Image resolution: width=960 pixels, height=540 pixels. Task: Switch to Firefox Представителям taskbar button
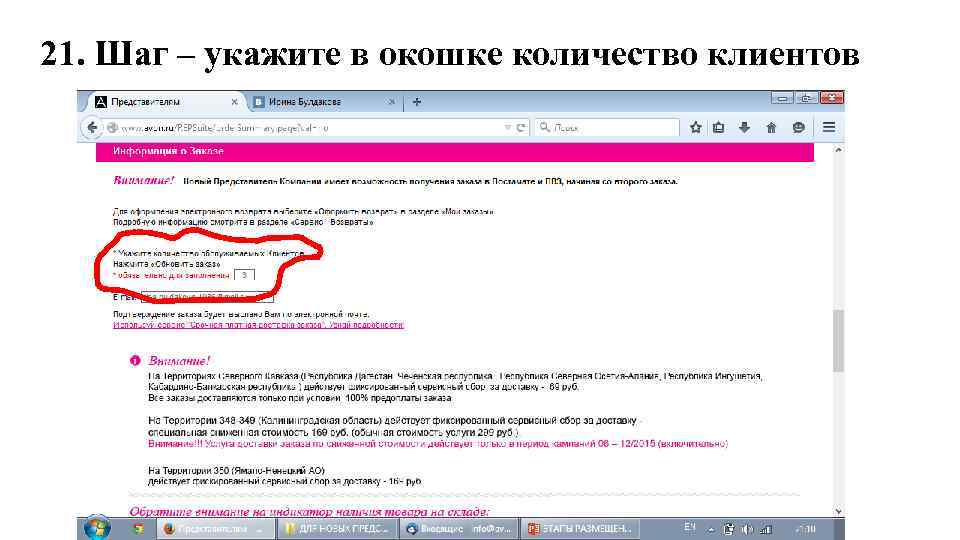click(214, 528)
